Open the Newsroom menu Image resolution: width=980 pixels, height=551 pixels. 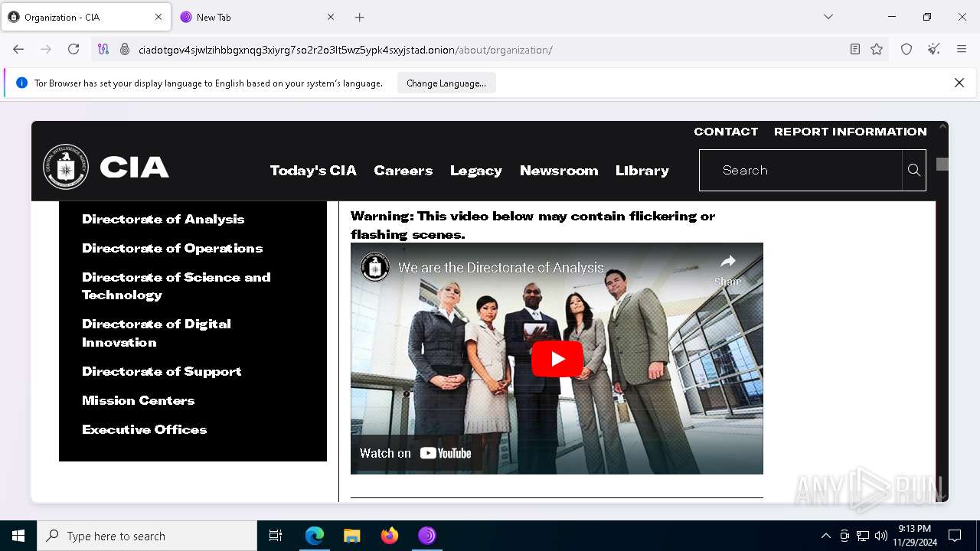559,170
